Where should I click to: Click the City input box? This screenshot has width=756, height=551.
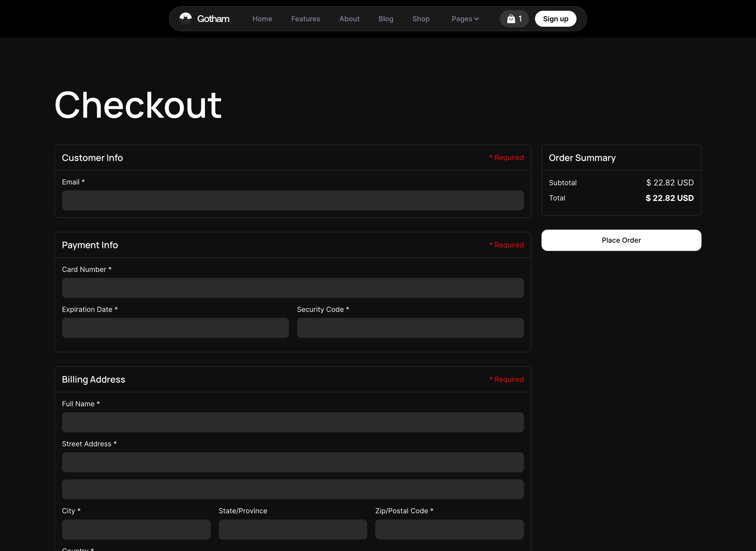point(136,529)
